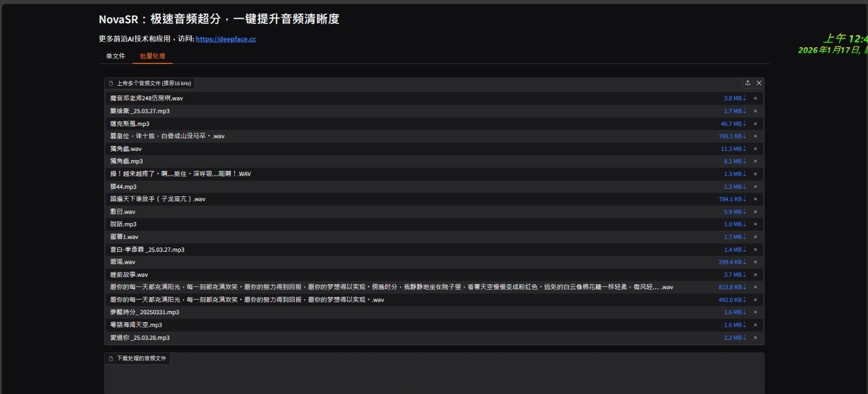Click the file name 愛過你 _25.03.28.mp3

pyautogui.click(x=140, y=338)
